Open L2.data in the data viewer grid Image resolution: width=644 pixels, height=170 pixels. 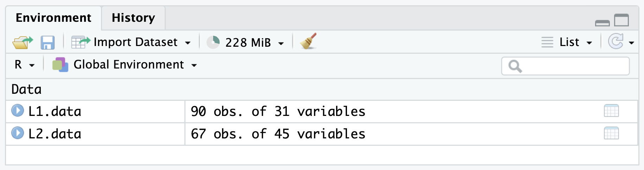point(611,133)
